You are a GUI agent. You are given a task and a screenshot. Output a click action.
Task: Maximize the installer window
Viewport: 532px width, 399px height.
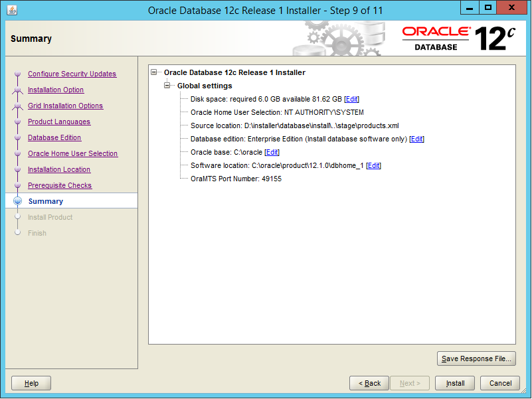tap(488, 7)
